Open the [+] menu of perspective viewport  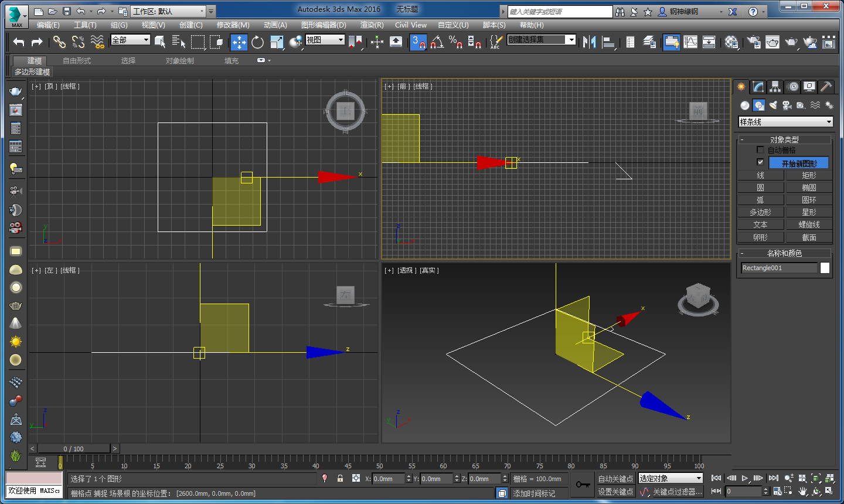(x=389, y=270)
